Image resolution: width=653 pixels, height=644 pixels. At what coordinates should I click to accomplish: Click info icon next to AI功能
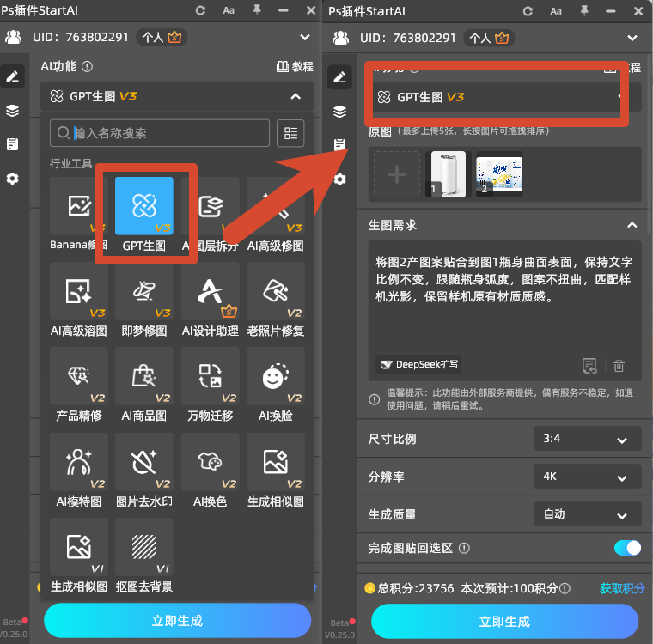click(x=87, y=67)
